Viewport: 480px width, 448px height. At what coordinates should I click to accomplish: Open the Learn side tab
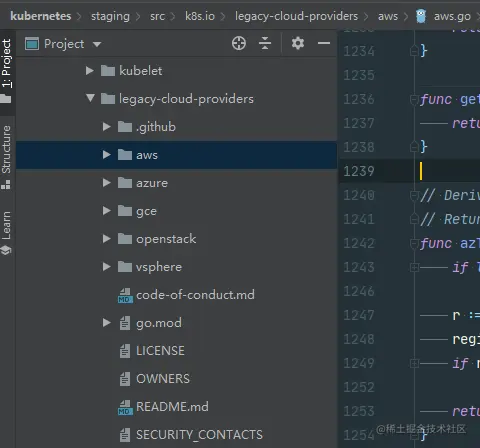[x=7, y=233]
